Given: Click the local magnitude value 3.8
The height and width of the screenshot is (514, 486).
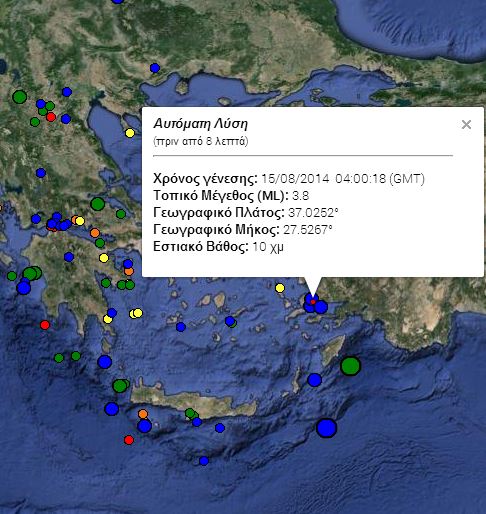Looking at the screenshot, I should click(x=301, y=196).
